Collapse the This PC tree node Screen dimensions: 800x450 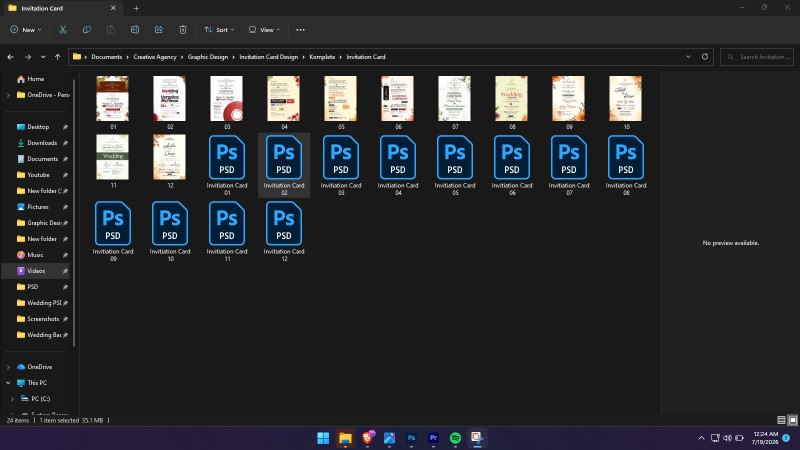8,383
